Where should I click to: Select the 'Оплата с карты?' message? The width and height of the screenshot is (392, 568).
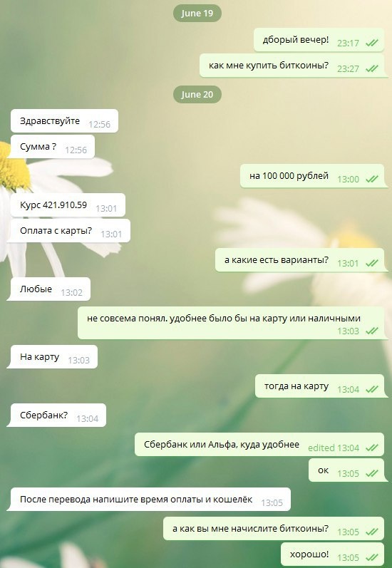pos(69,231)
